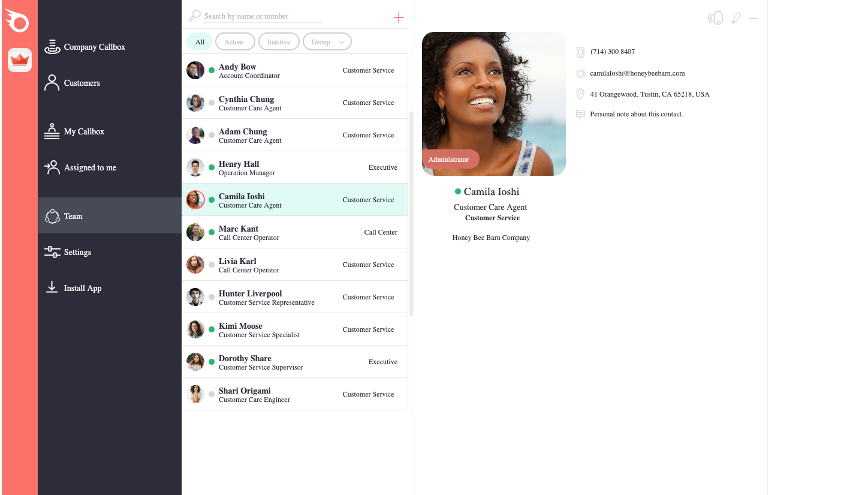
Task: Add a new team member with plus icon
Action: [x=399, y=17]
